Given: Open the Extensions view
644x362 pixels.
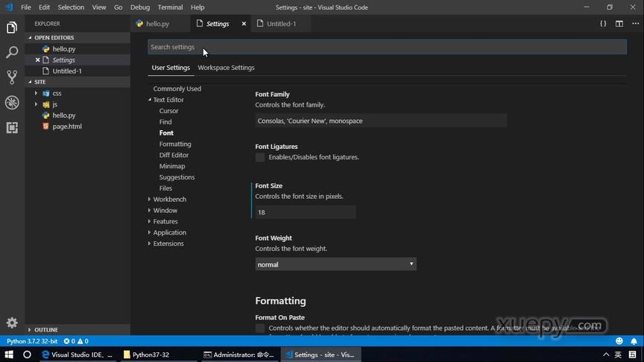Looking at the screenshot, I should [12, 127].
